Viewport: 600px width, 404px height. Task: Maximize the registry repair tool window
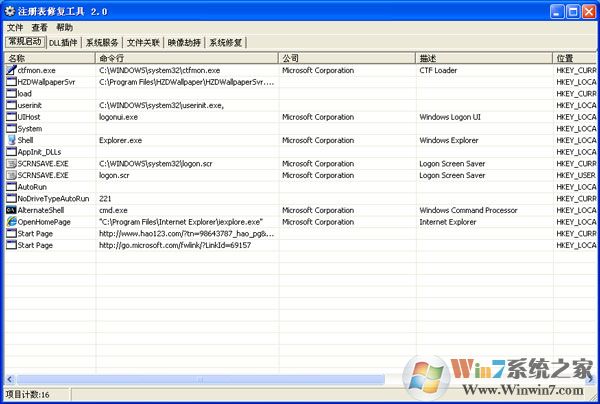pyautogui.click(x=573, y=11)
